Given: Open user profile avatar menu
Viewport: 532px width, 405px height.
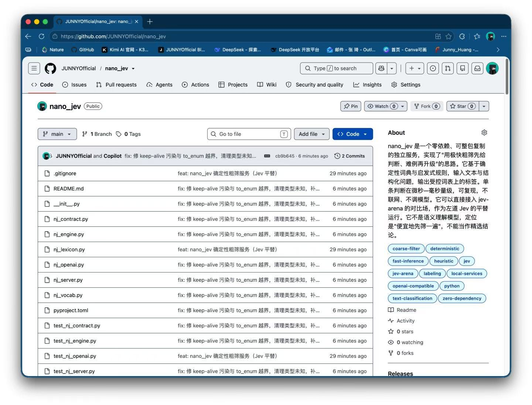Looking at the screenshot, I should (492, 68).
